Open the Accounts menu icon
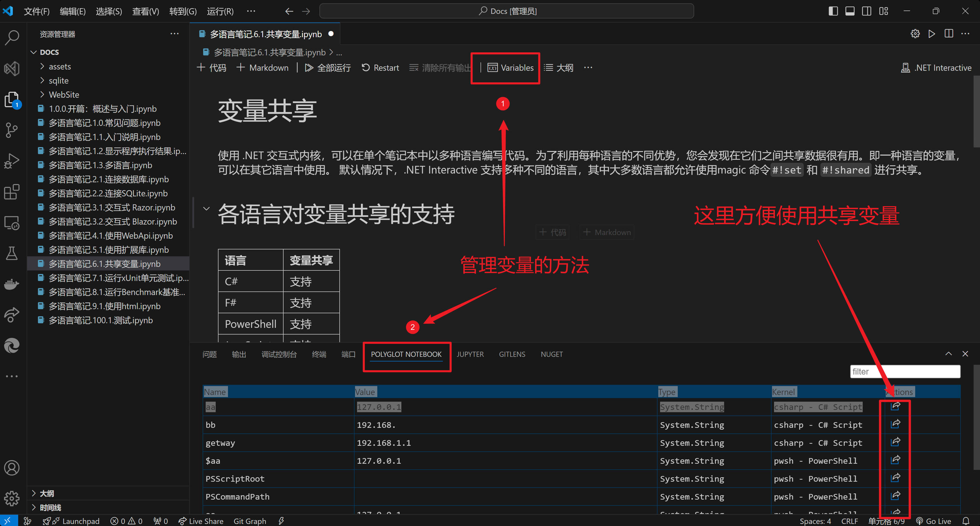 [12, 468]
